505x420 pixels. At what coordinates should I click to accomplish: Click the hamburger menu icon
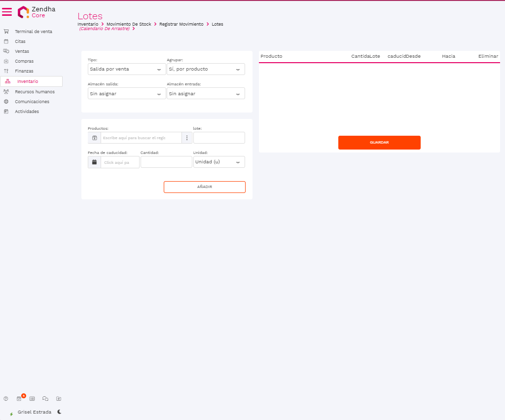7,12
